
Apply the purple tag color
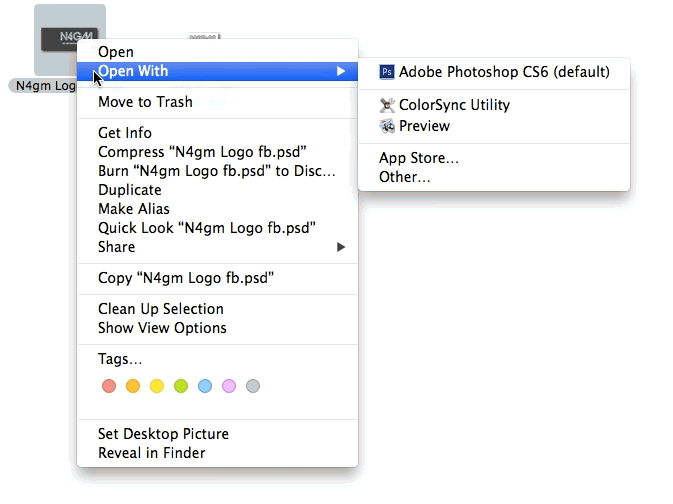tap(229, 386)
